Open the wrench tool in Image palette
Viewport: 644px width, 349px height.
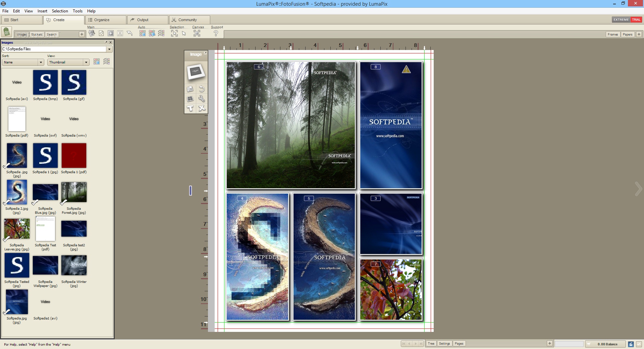(x=202, y=99)
